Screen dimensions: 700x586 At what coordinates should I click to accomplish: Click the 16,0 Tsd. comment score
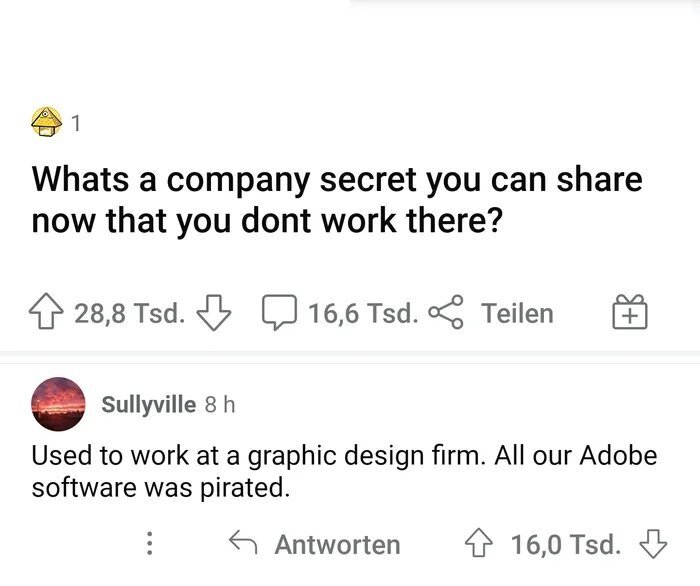point(566,544)
